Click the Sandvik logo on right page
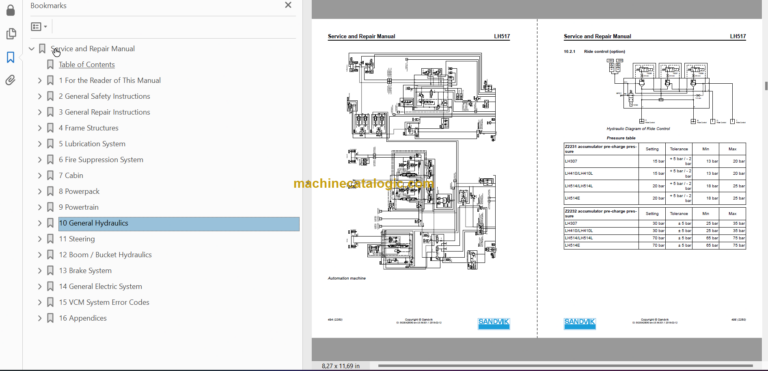Viewport: 768px width, 371px height. (579, 323)
